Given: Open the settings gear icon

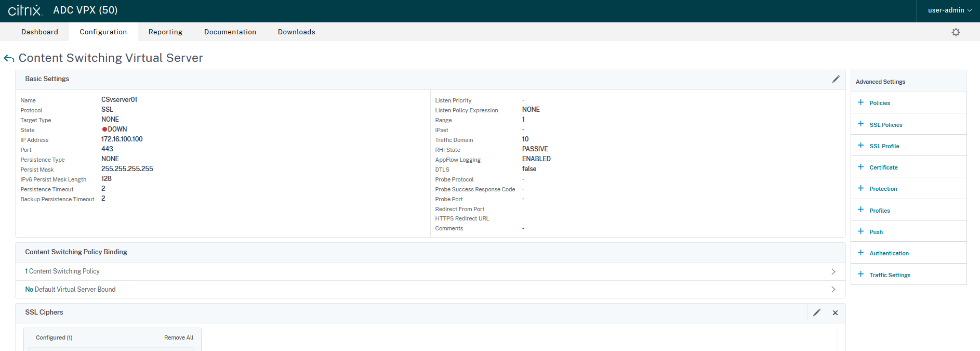Looking at the screenshot, I should pyautogui.click(x=956, y=32).
